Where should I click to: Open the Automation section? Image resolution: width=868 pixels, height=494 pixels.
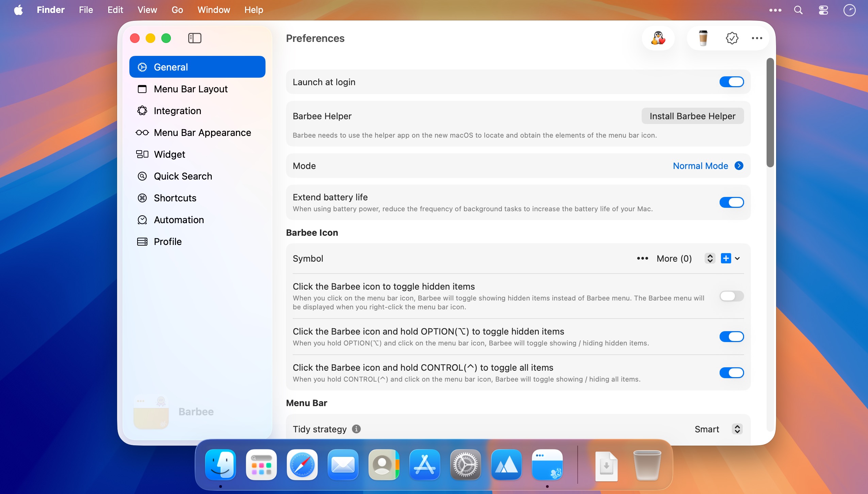coord(197,219)
